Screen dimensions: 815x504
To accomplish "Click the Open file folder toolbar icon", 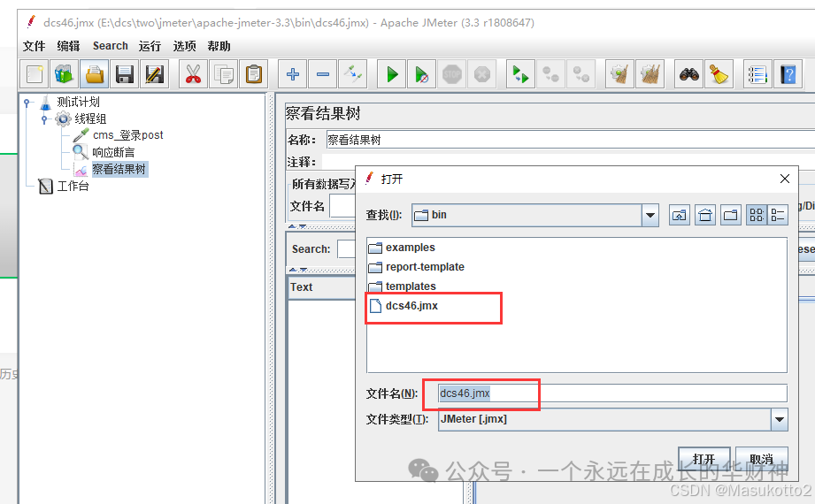I will [95, 74].
